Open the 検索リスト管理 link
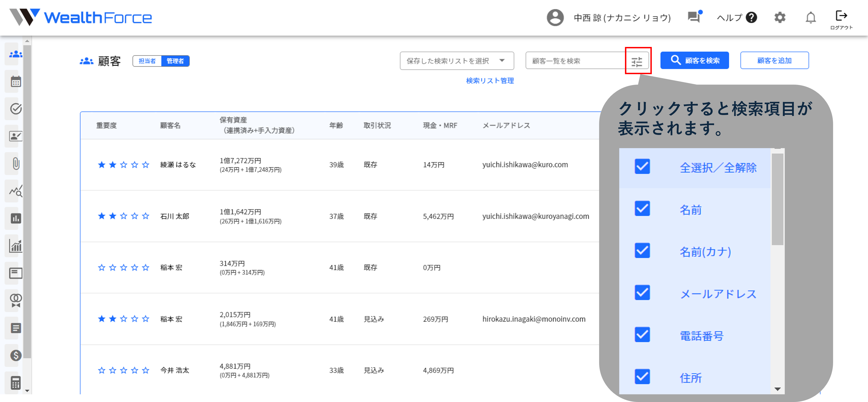 click(x=490, y=80)
